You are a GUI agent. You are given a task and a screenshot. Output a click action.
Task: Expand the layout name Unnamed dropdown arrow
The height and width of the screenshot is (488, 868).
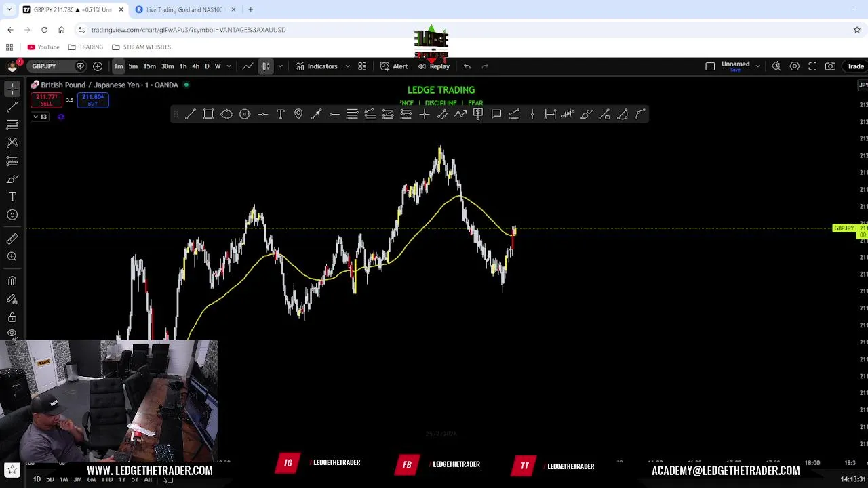757,66
